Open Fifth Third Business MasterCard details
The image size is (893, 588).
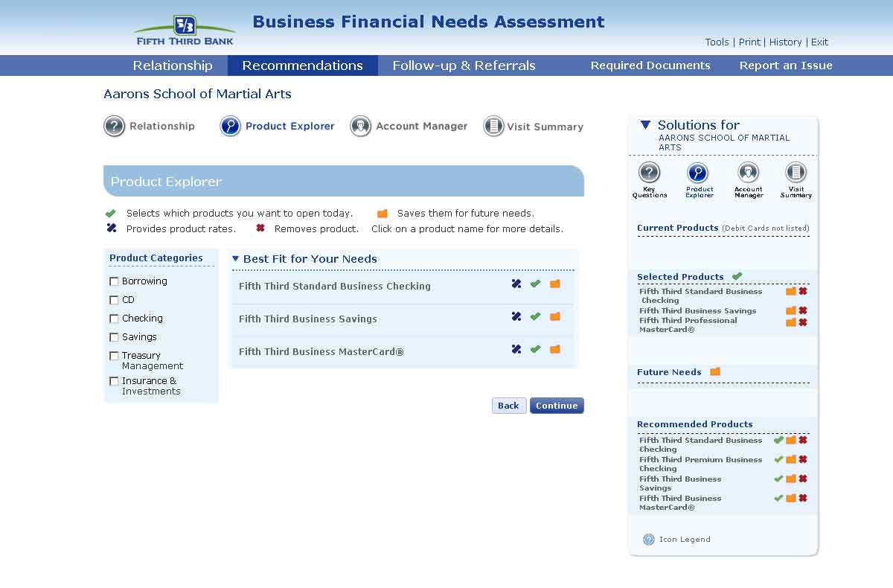(x=321, y=351)
